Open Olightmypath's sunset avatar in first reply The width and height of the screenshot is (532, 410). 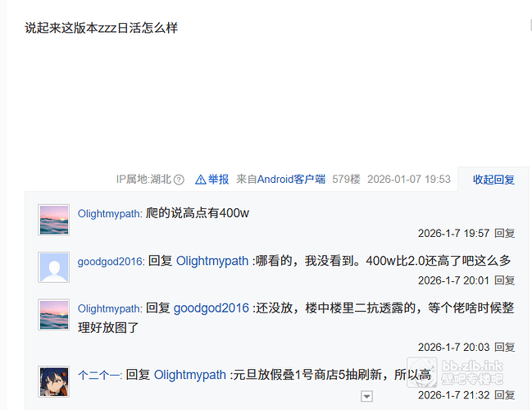pyautogui.click(x=53, y=220)
